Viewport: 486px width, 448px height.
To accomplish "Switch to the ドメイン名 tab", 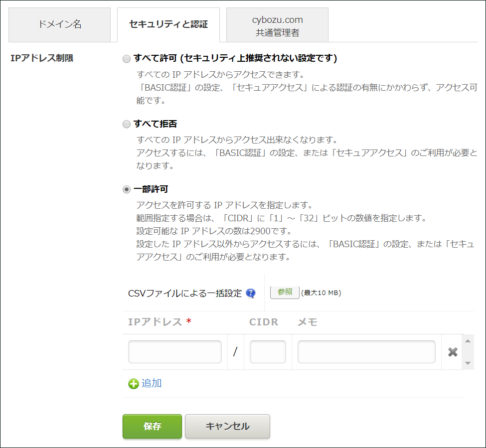I will [x=60, y=24].
